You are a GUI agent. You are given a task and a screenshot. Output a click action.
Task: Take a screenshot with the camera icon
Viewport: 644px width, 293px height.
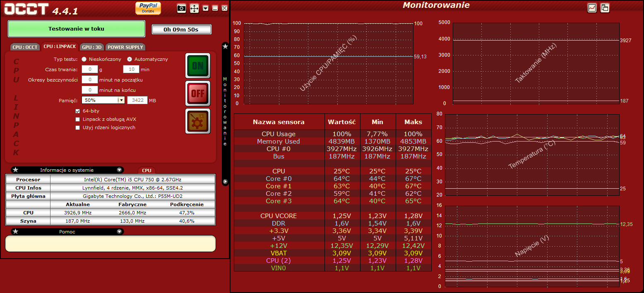point(181,8)
